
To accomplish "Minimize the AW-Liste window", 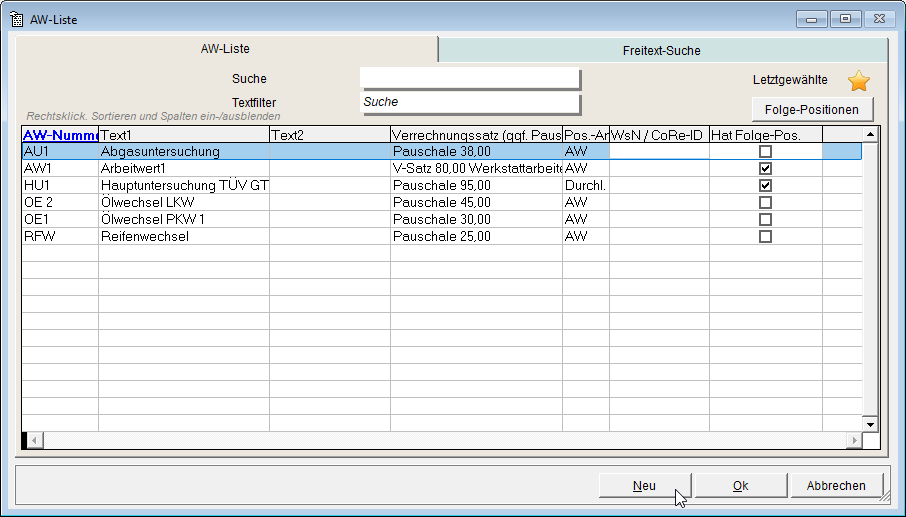I will point(812,19).
